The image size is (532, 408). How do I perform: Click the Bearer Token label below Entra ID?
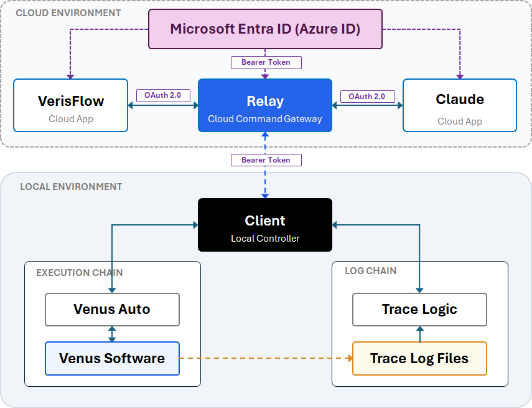pos(266,62)
